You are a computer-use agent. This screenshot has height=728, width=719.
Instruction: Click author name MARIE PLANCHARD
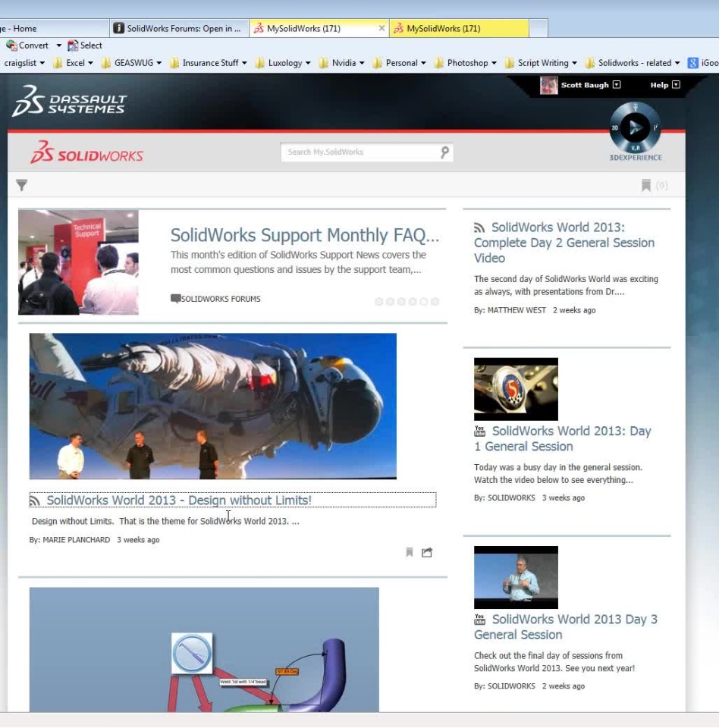click(76, 540)
